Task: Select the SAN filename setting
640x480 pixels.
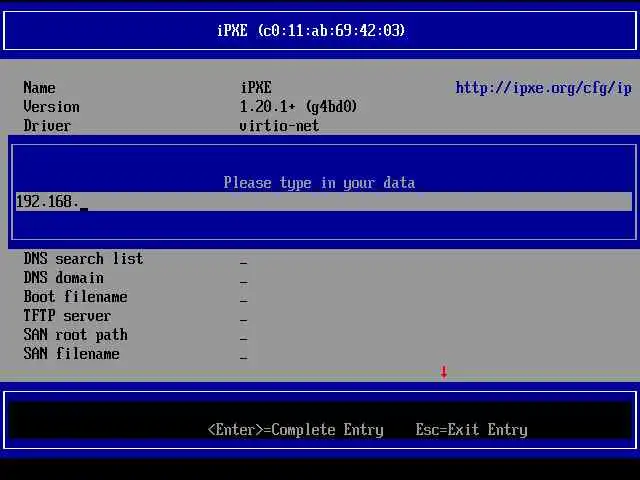Action: [71, 354]
